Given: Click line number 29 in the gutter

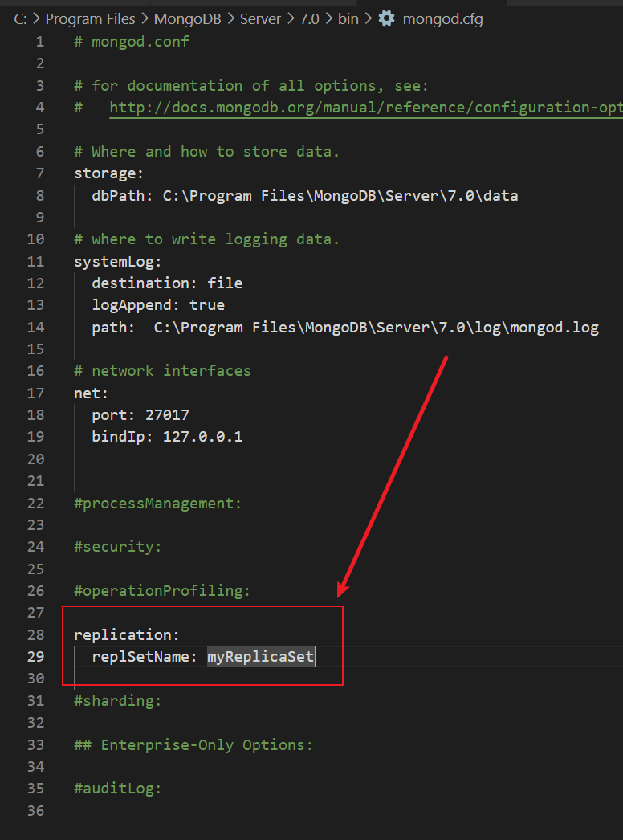Looking at the screenshot, I should [36, 656].
